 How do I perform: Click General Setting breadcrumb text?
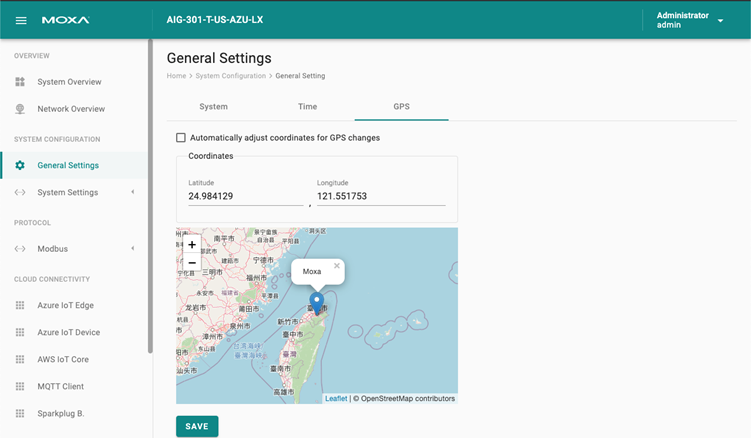pyautogui.click(x=300, y=76)
